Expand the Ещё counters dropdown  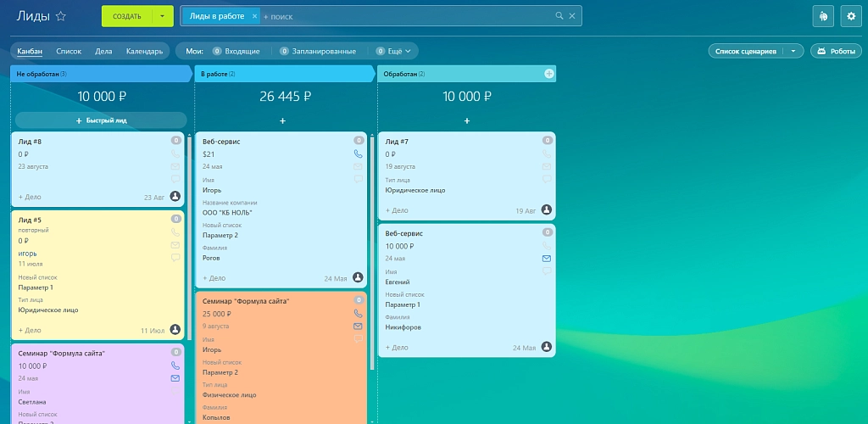pyautogui.click(x=393, y=51)
